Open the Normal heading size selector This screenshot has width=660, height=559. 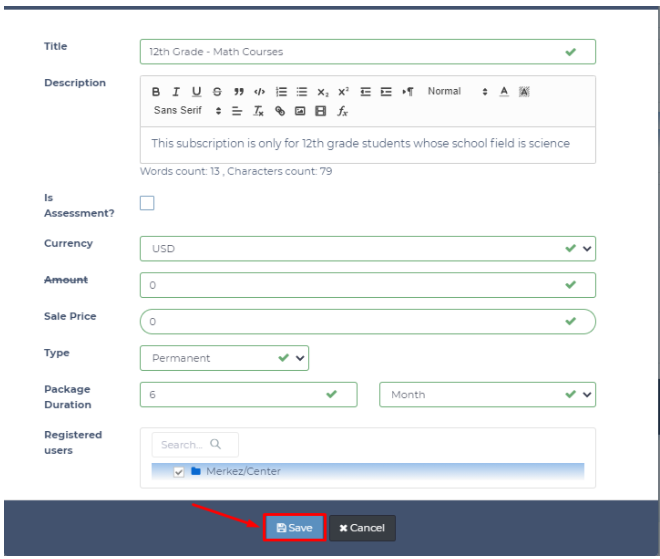pos(456,91)
